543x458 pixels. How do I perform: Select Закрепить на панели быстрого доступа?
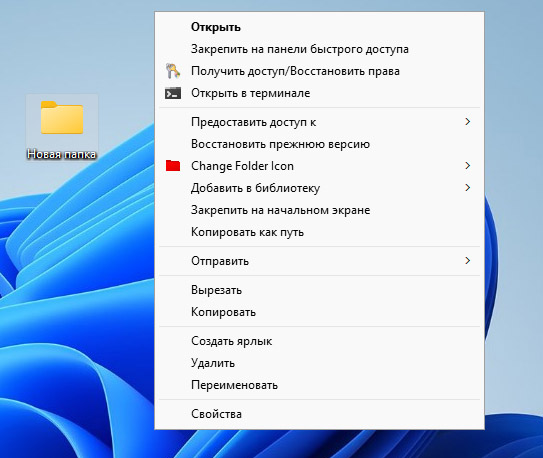(x=319, y=49)
